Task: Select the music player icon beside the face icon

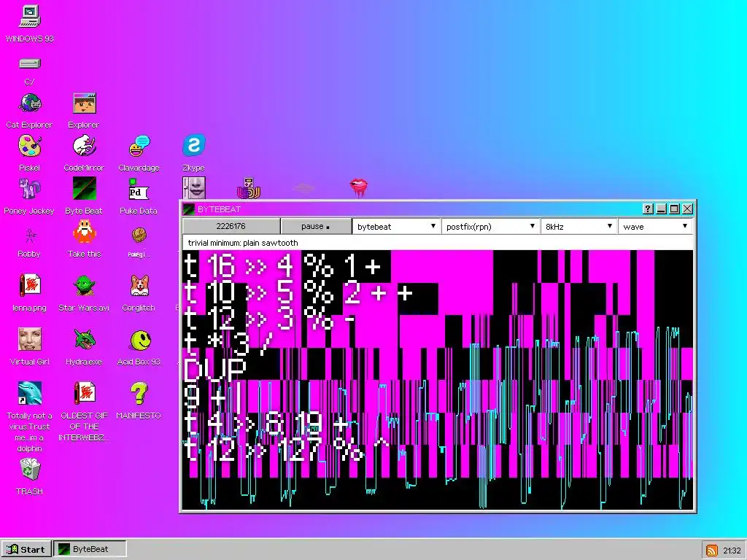Action: pos(249,188)
